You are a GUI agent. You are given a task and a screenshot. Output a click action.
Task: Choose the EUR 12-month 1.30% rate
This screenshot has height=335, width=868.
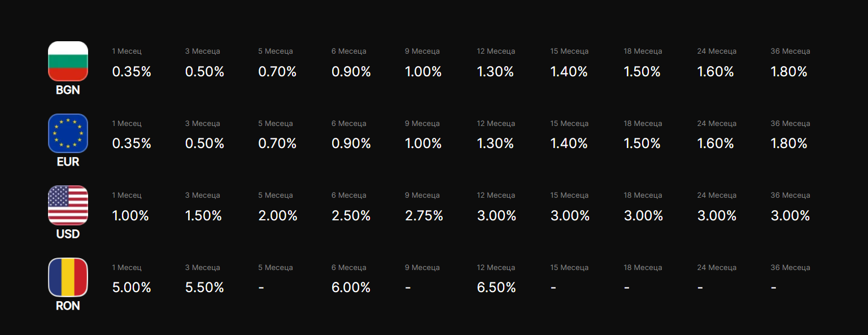(495, 143)
